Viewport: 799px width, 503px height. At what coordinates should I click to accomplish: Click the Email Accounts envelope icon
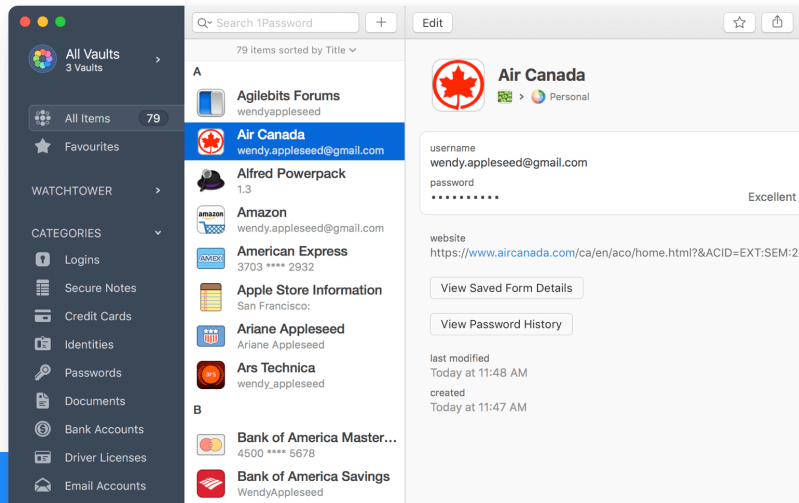point(43,485)
